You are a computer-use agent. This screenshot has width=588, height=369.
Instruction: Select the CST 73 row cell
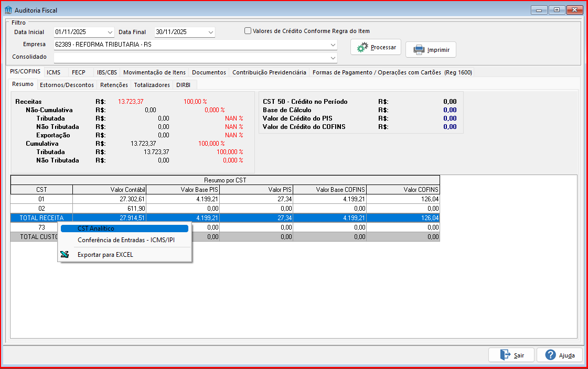41,227
